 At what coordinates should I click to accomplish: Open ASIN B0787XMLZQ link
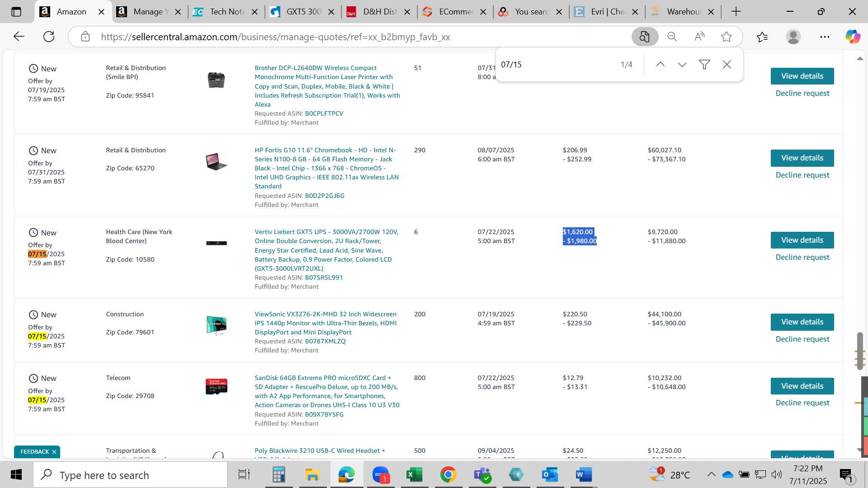[x=325, y=341]
